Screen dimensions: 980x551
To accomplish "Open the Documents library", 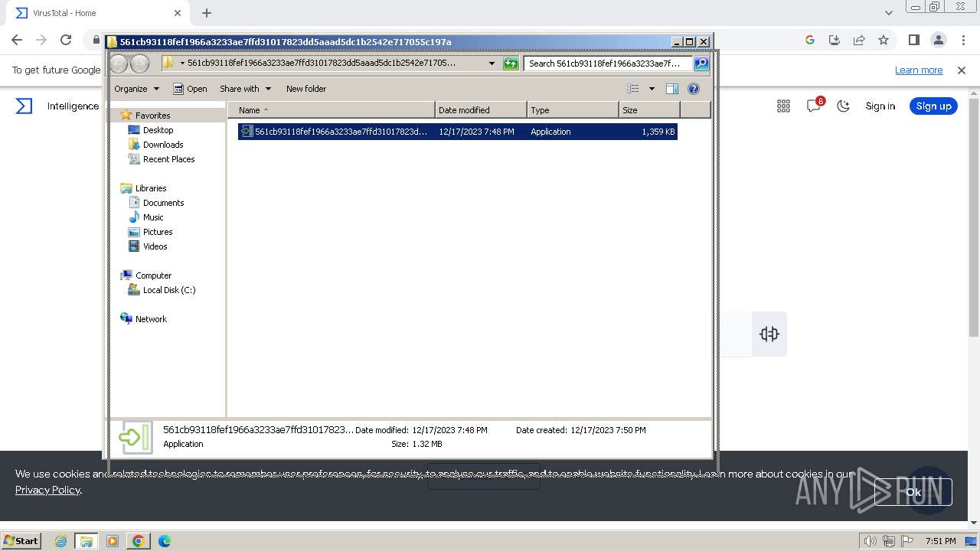I will (163, 203).
